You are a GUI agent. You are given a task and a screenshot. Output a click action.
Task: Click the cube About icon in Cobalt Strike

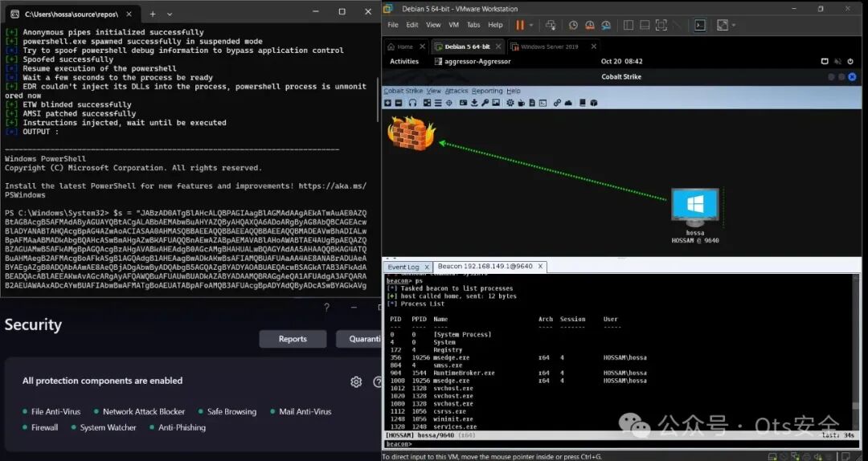pyautogui.click(x=594, y=103)
